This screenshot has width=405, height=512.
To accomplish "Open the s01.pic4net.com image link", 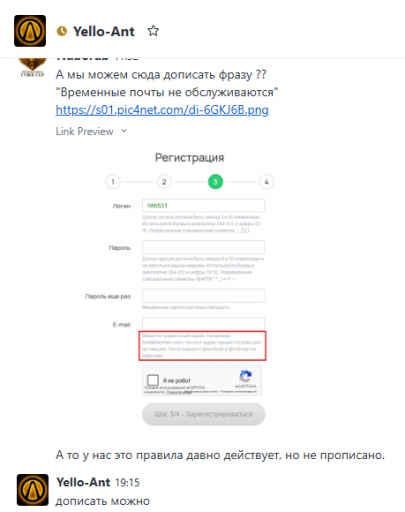I will (162, 110).
